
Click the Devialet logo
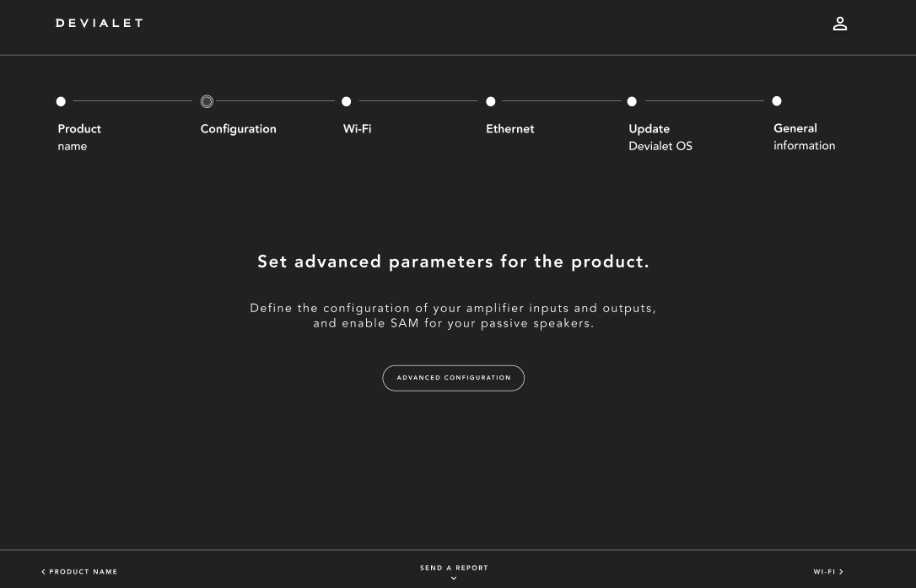pos(100,23)
